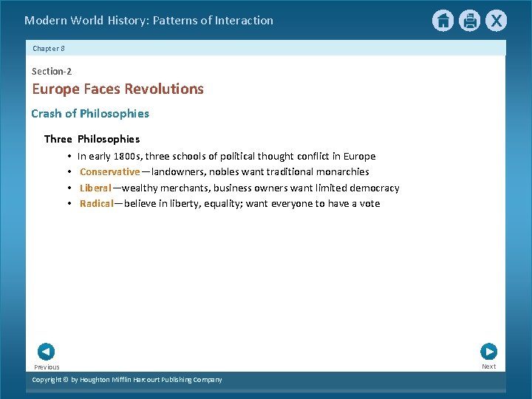Click the Modern World History title
This screenshot has height=399, width=532.
[149, 21]
